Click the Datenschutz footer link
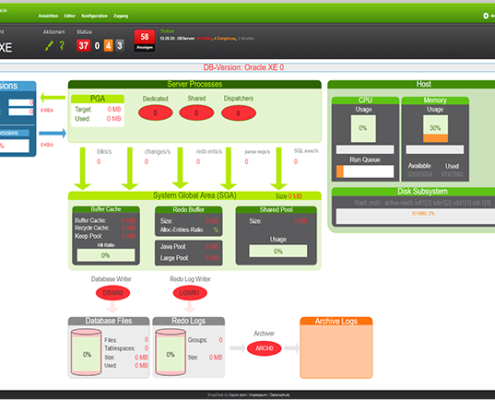This screenshot has width=495, height=400. click(280, 395)
